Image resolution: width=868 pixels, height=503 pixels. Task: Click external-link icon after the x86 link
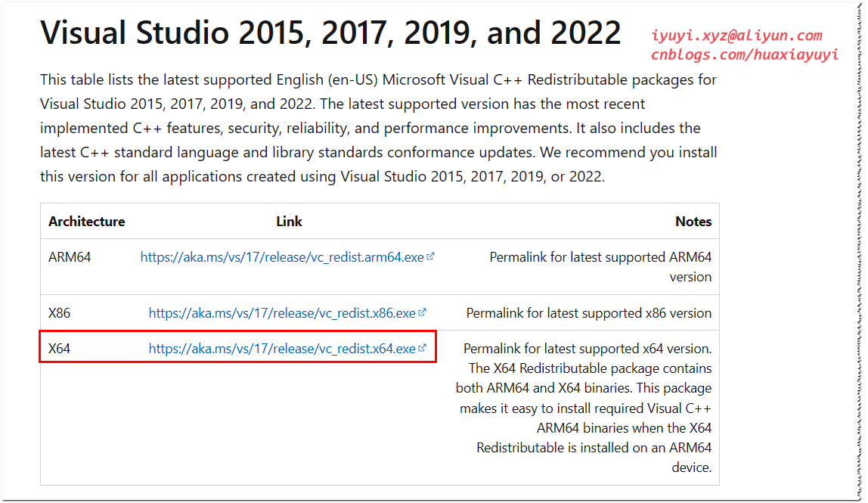point(423,312)
